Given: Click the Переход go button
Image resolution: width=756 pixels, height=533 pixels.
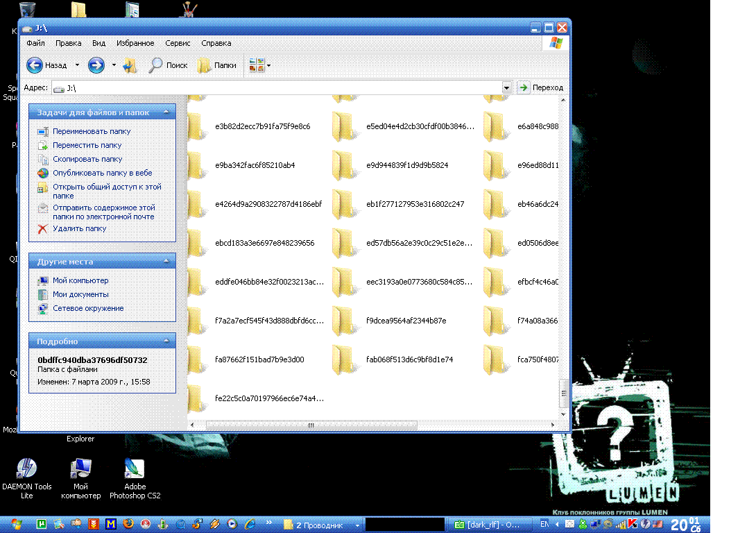Looking at the screenshot, I should 541,87.
